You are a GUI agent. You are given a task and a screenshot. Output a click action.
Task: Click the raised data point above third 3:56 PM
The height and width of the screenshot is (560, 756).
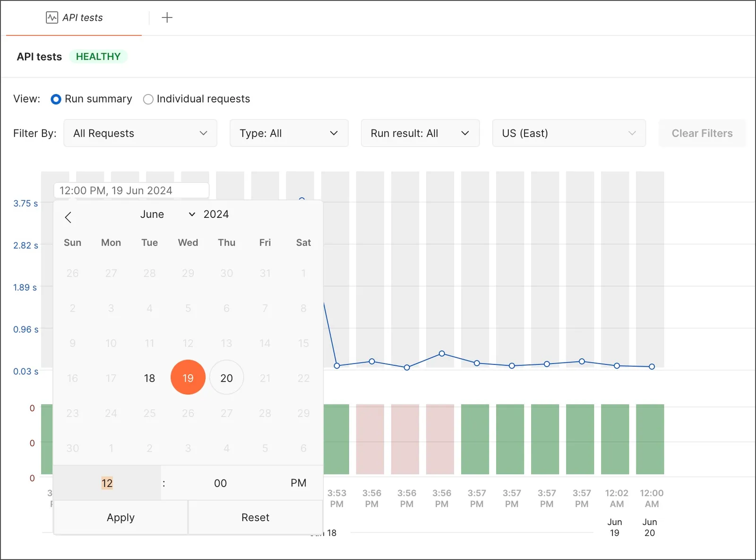point(442,353)
